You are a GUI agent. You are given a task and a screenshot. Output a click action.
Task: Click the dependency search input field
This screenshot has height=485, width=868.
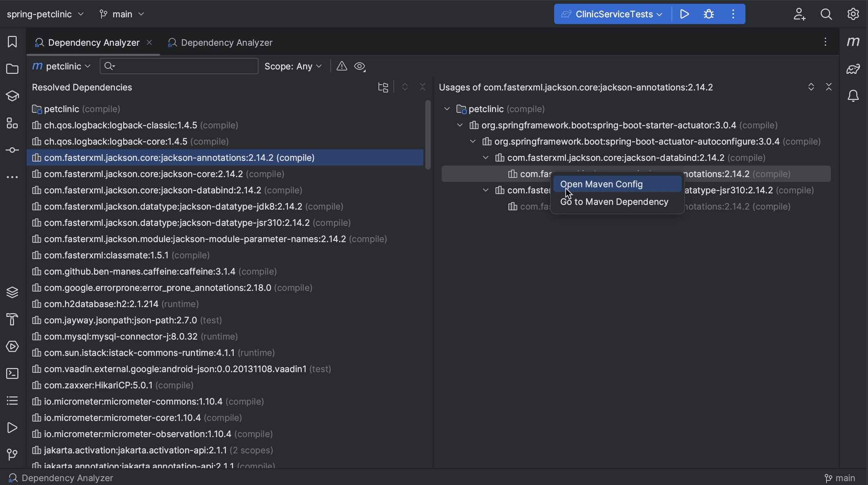179,66
